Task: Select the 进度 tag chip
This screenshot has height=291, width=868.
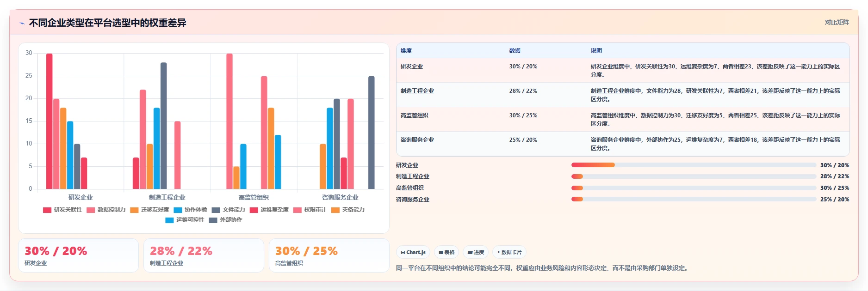Action: pos(476,252)
